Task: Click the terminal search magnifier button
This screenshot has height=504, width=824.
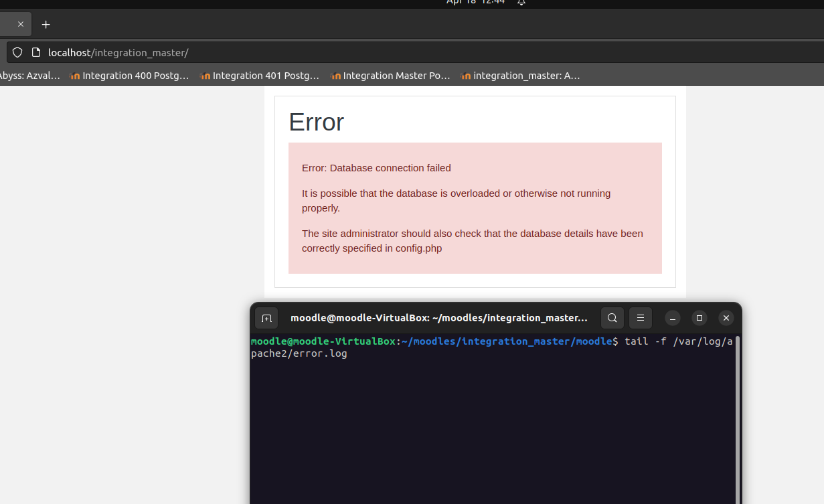Action: click(x=612, y=318)
